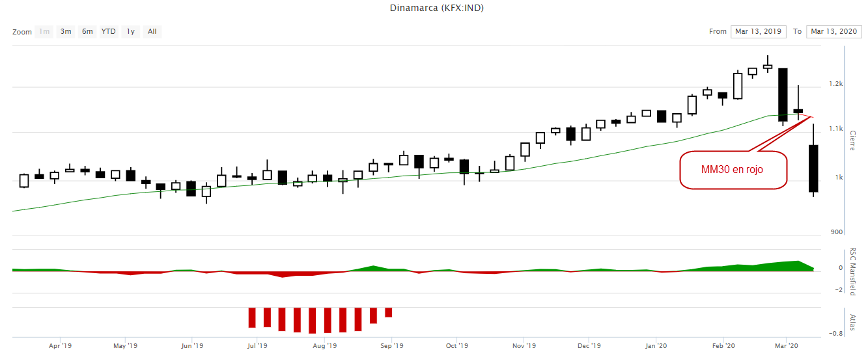Click the Nov '19 date label
The width and height of the screenshot is (868, 361).
pos(524,346)
